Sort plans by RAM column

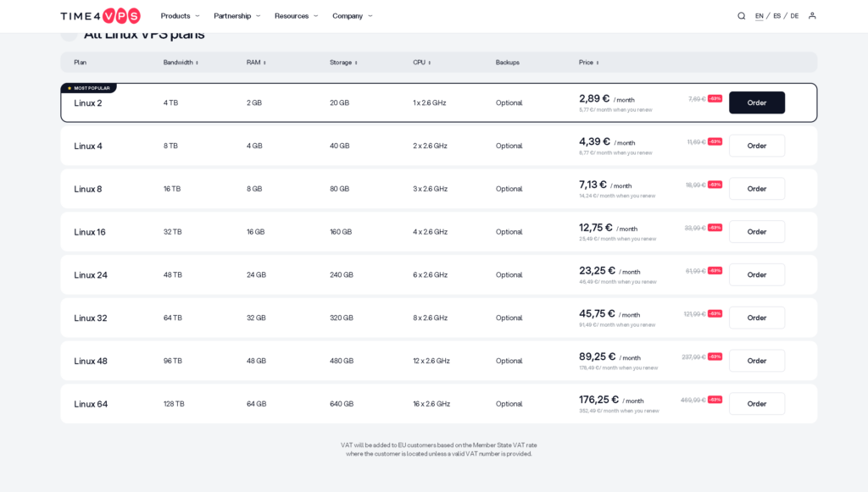pyautogui.click(x=256, y=63)
